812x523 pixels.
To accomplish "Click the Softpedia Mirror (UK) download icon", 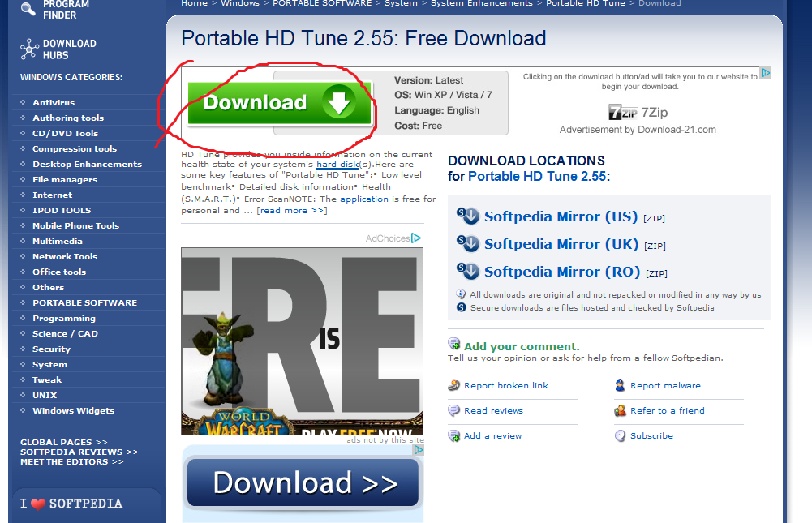I will pos(468,243).
